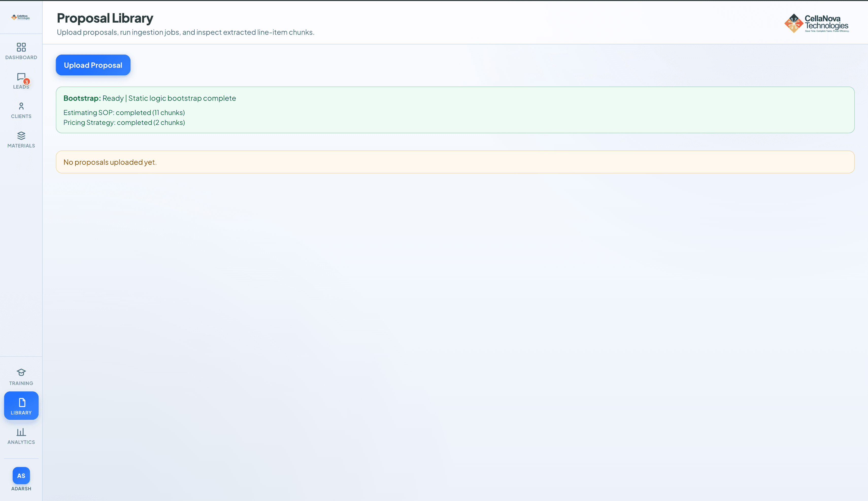Click the CellaNova Technologies header logo

(x=817, y=23)
